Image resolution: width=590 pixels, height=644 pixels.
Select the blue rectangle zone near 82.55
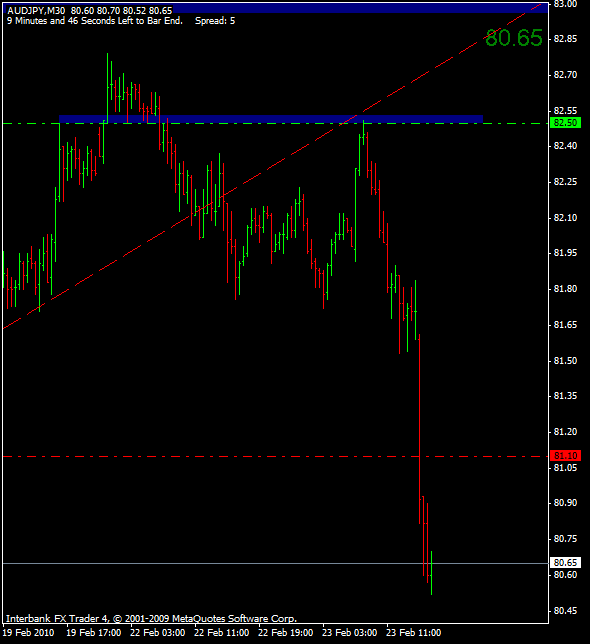click(271, 119)
